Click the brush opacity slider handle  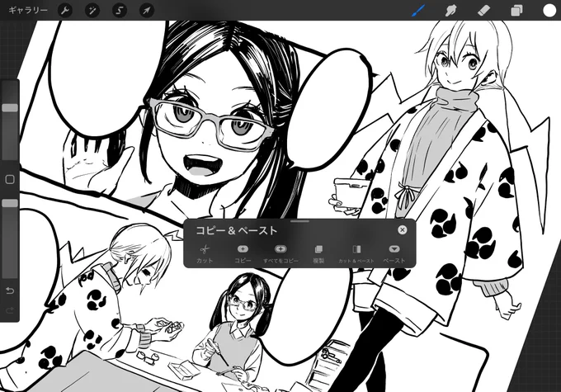[10, 203]
